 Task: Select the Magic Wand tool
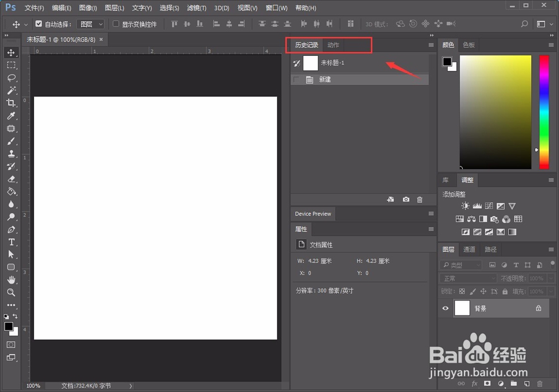pos(11,90)
